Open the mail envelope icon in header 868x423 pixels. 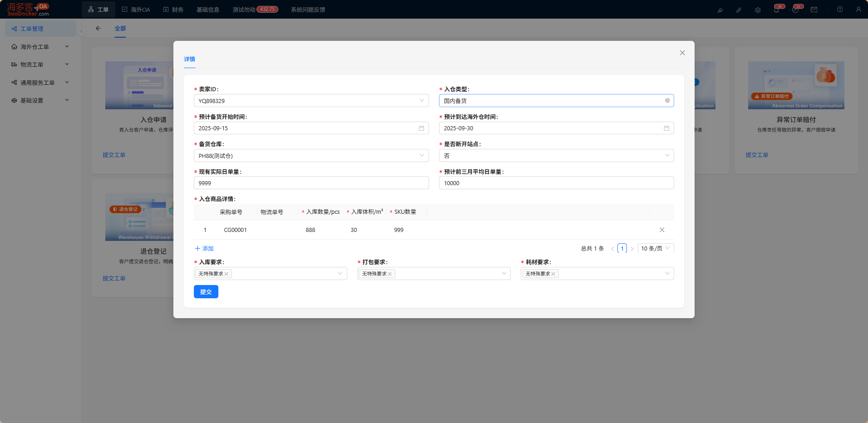814,10
